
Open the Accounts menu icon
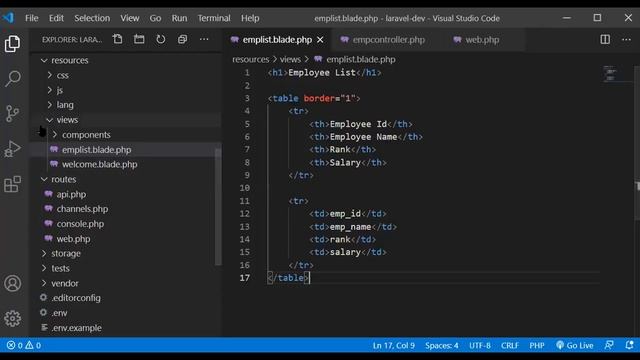pos(13,283)
